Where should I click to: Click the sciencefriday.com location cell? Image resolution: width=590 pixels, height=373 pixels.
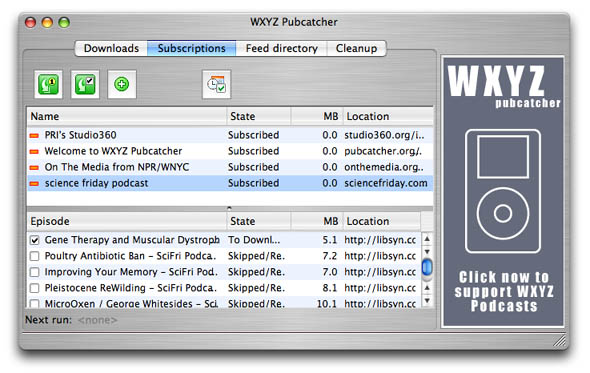tap(386, 183)
